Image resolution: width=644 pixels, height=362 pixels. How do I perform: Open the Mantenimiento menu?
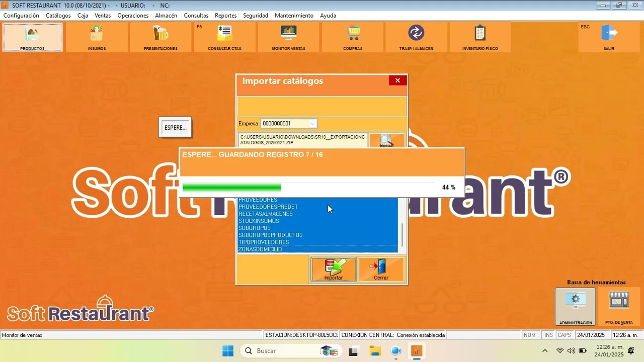(x=294, y=16)
